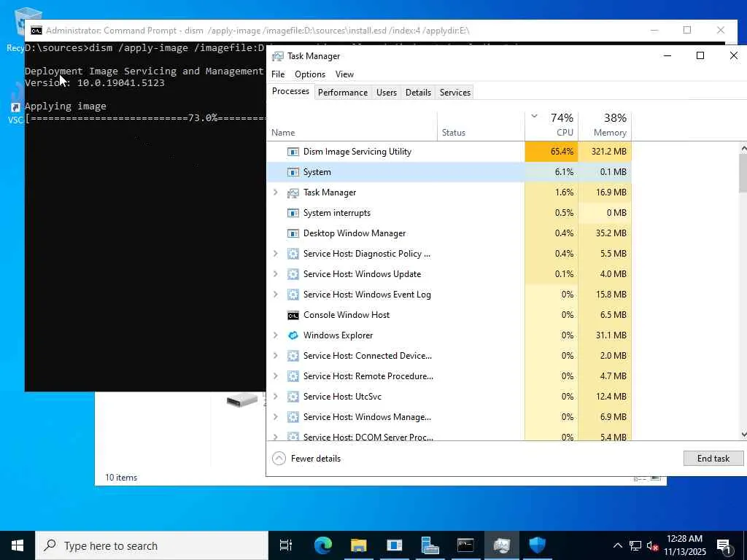Expand the Task Manager process group
Screen dimensions: 747x560
point(275,192)
